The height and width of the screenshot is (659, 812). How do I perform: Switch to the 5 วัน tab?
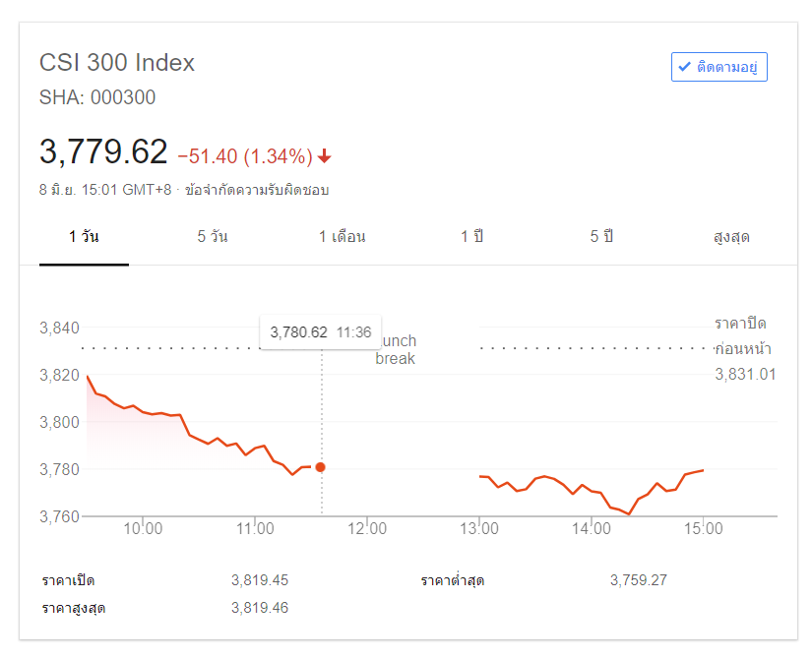click(213, 237)
